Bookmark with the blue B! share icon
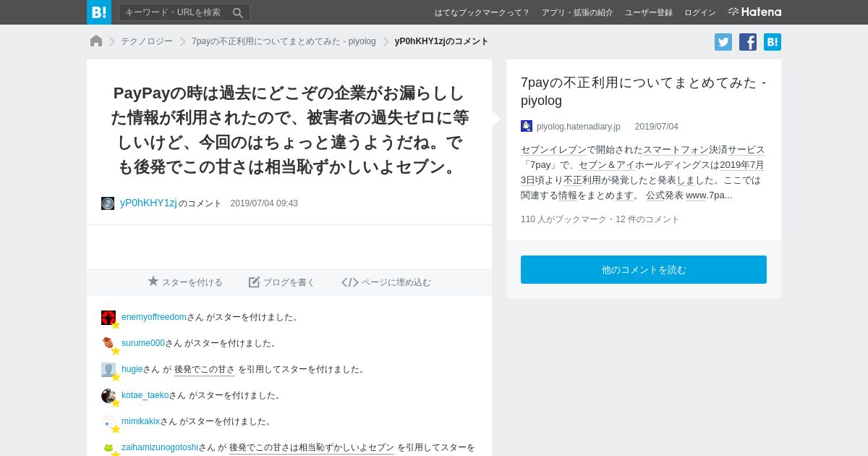This screenshot has width=868, height=456. click(773, 42)
